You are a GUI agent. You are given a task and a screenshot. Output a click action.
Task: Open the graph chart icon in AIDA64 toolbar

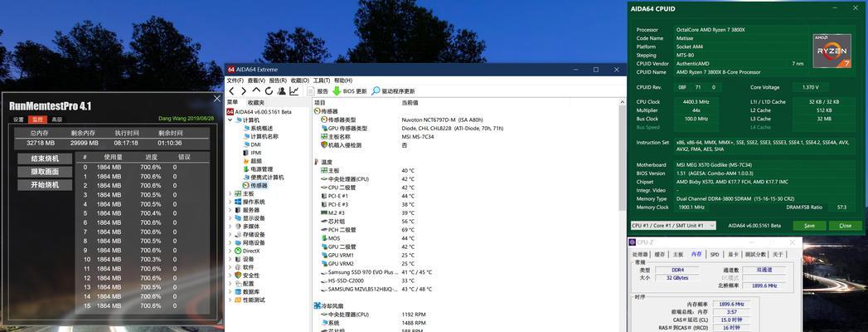click(294, 91)
